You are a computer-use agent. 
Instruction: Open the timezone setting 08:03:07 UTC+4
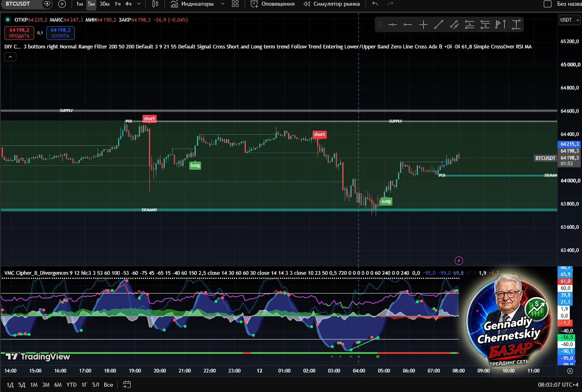[x=558, y=385]
